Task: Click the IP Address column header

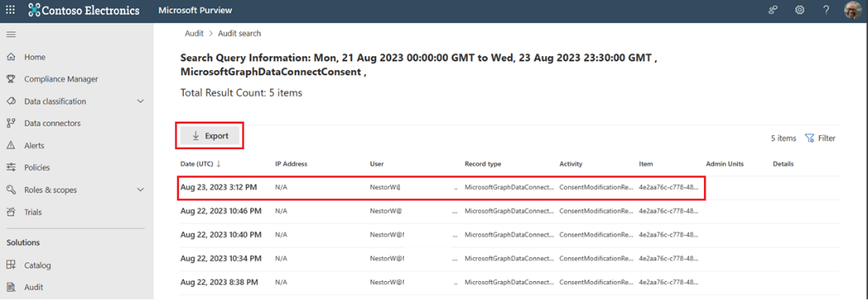Action: [x=291, y=164]
